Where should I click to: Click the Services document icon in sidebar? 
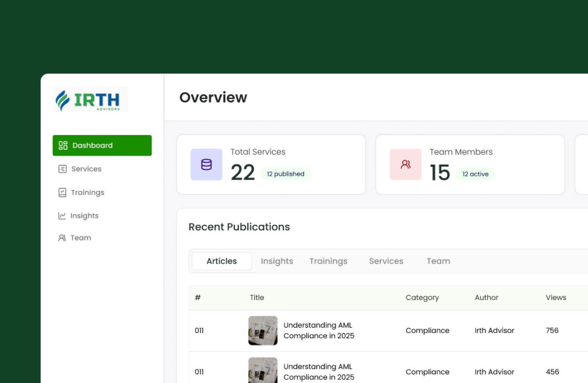62,169
